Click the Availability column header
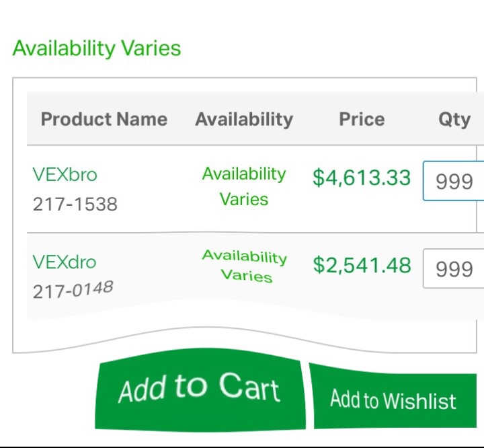Viewport: 484px width, 448px height. tap(244, 119)
